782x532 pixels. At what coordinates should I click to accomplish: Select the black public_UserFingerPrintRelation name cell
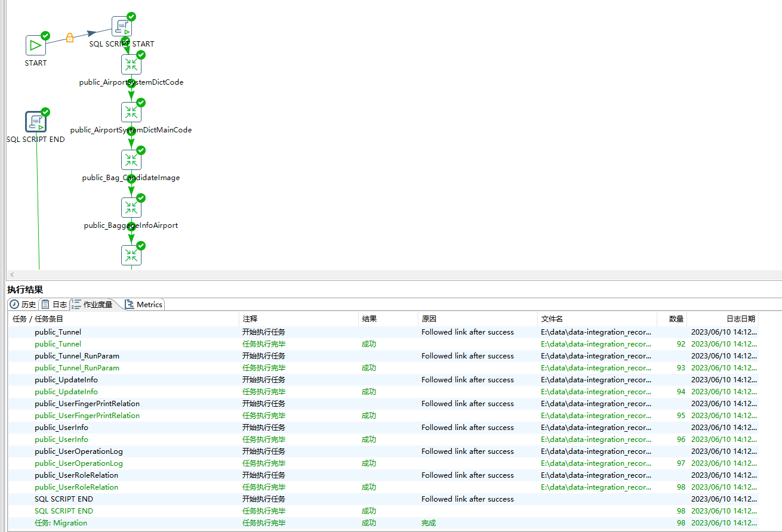[87, 404]
